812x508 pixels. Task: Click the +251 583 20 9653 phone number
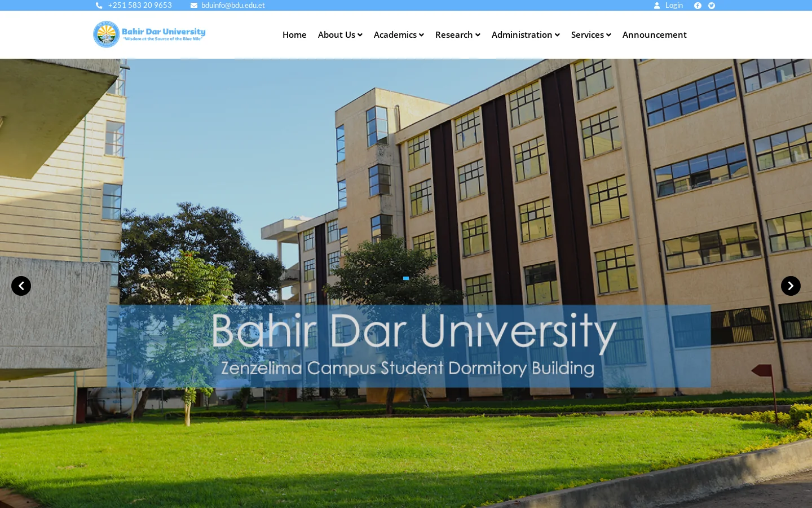point(140,6)
